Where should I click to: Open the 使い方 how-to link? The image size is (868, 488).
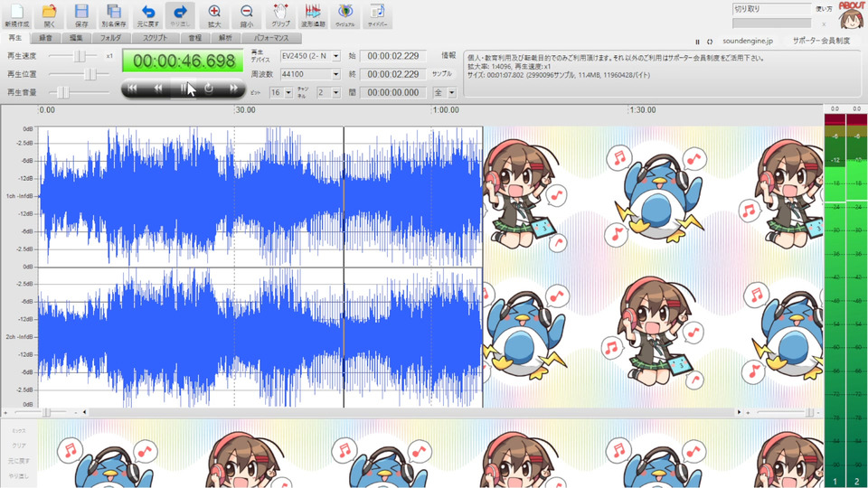tap(824, 9)
